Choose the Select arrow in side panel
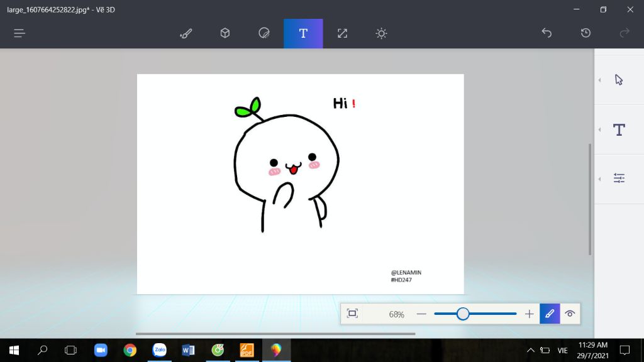644x362 pixels. (x=619, y=80)
